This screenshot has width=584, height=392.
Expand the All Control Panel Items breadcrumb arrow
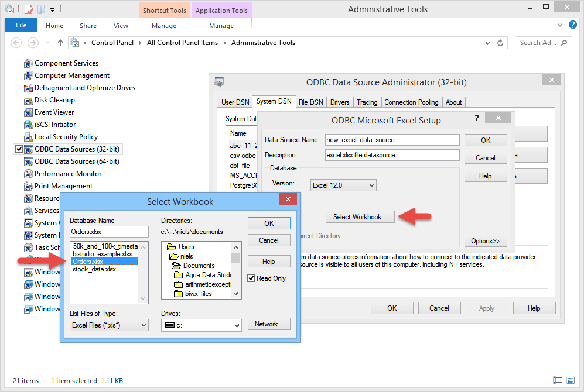pyautogui.click(x=224, y=43)
